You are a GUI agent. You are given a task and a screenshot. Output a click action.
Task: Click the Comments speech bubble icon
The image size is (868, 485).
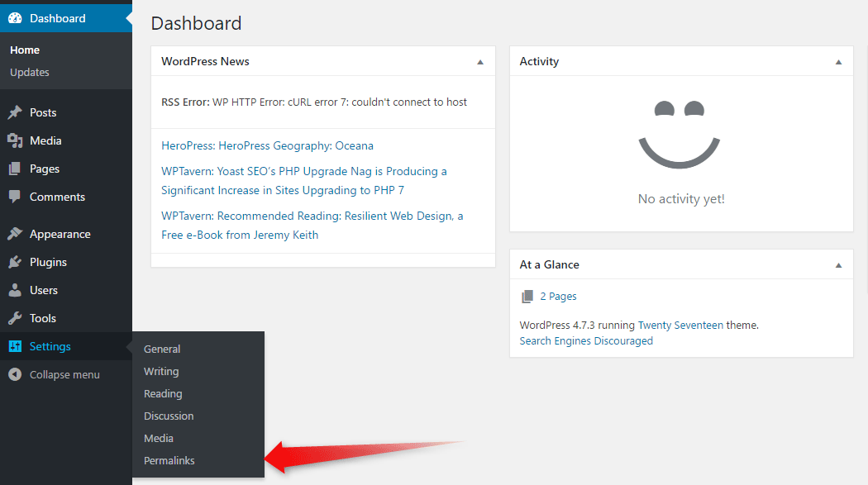pyautogui.click(x=15, y=197)
